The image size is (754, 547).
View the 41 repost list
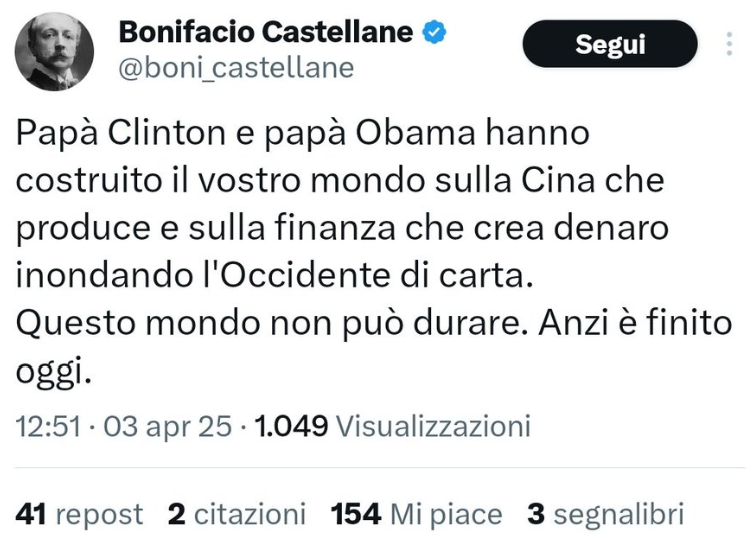tap(80, 514)
